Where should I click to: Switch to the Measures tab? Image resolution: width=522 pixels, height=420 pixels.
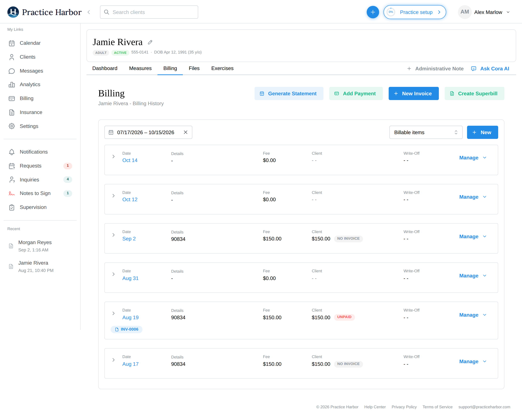[x=140, y=68]
